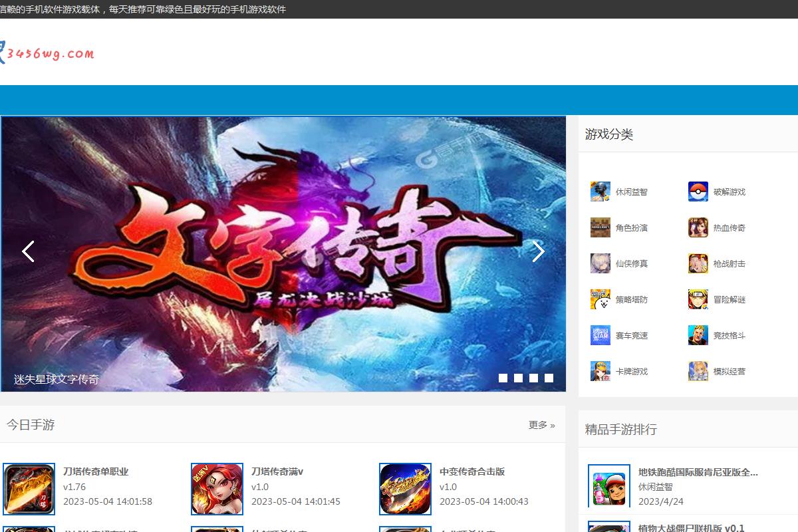The height and width of the screenshot is (532, 798).
Task: Click the date 2023-05-04 14:00:43
Action: [484, 501]
